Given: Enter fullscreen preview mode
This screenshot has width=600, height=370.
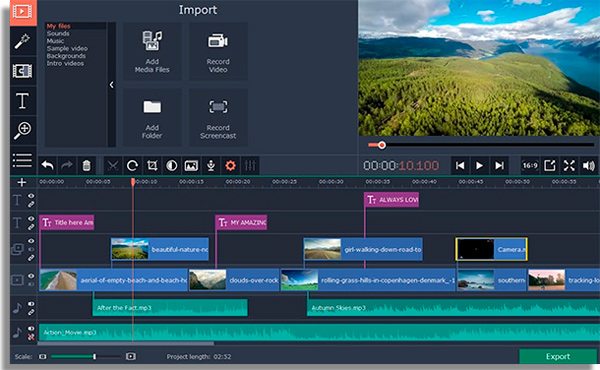Looking at the screenshot, I should pyautogui.click(x=569, y=165).
